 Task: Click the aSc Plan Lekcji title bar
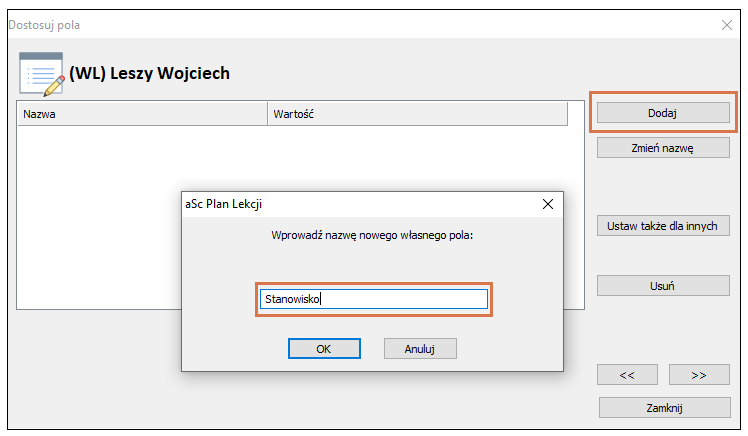coord(358,204)
